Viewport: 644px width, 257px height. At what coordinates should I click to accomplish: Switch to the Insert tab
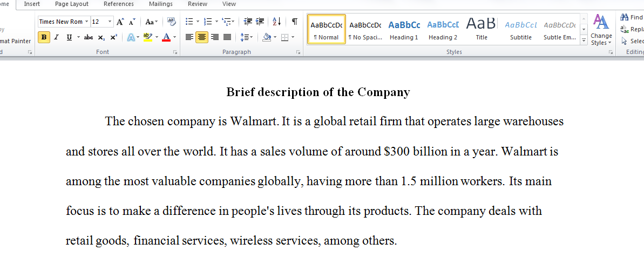tap(32, 4)
